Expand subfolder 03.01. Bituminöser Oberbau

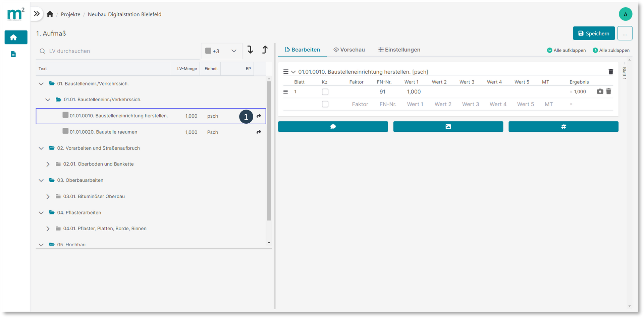coord(48,196)
